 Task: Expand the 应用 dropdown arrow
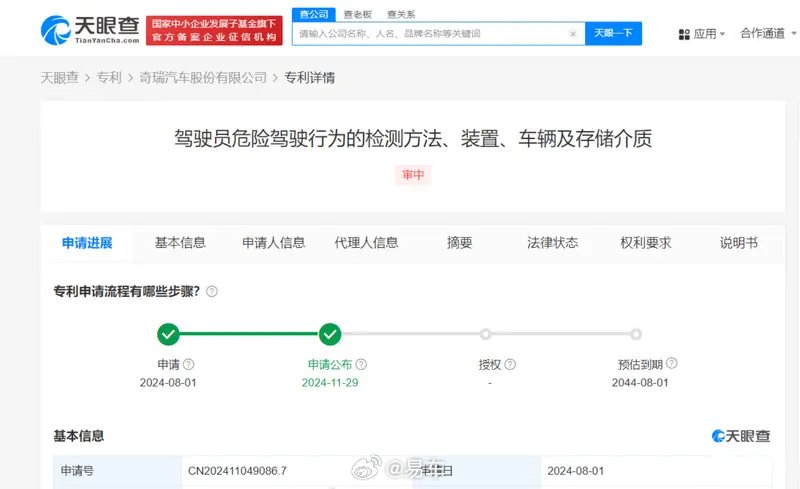[722, 34]
